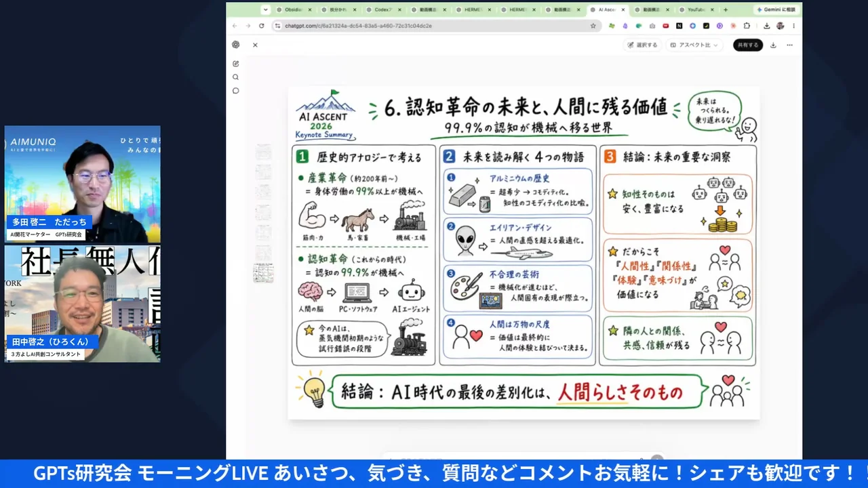Open image viewer more options menu
This screenshot has width=868, height=488.
(x=789, y=45)
